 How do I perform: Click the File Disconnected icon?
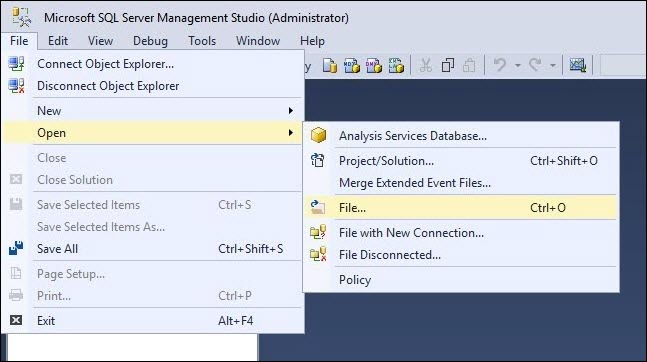pos(318,254)
